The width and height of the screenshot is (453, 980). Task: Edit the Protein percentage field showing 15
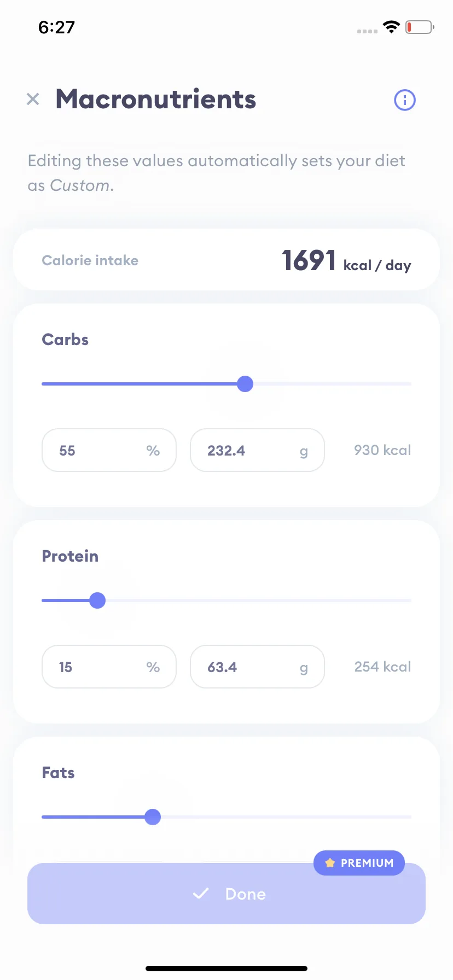[109, 667]
